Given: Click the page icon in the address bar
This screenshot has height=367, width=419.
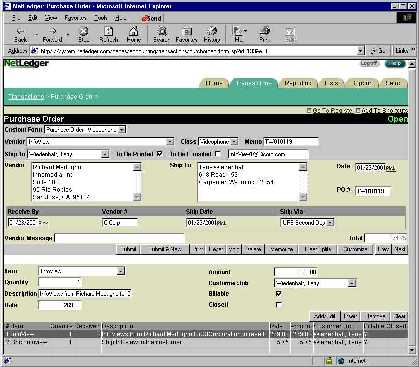Looking at the screenshot, I should (34, 51).
